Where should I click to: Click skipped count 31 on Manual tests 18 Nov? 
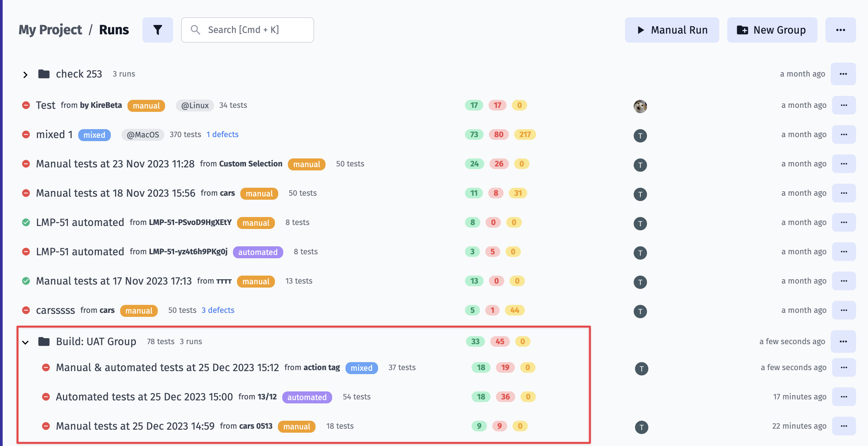(x=518, y=193)
